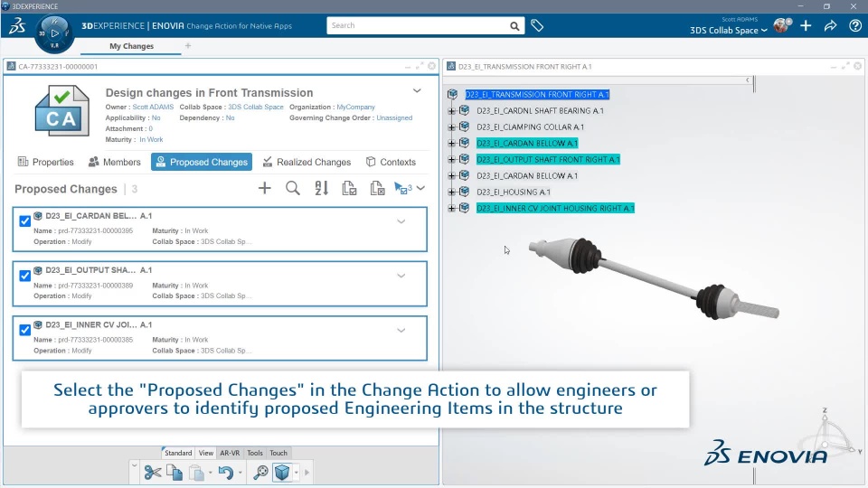
Task: Collapse the change action header chevron
Action: [x=417, y=90]
